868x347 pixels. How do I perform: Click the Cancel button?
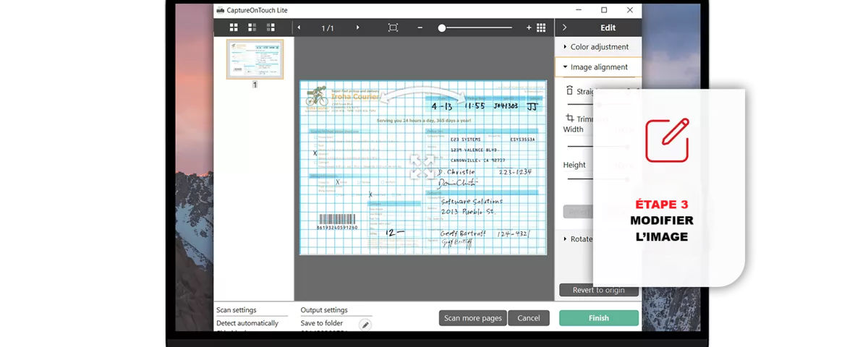(529, 318)
